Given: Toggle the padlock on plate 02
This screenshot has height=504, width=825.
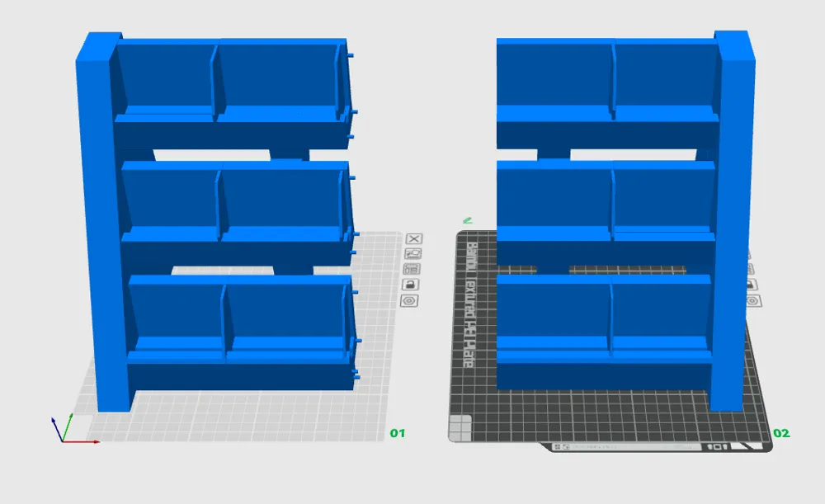Looking at the screenshot, I should pyautogui.click(x=752, y=282).
